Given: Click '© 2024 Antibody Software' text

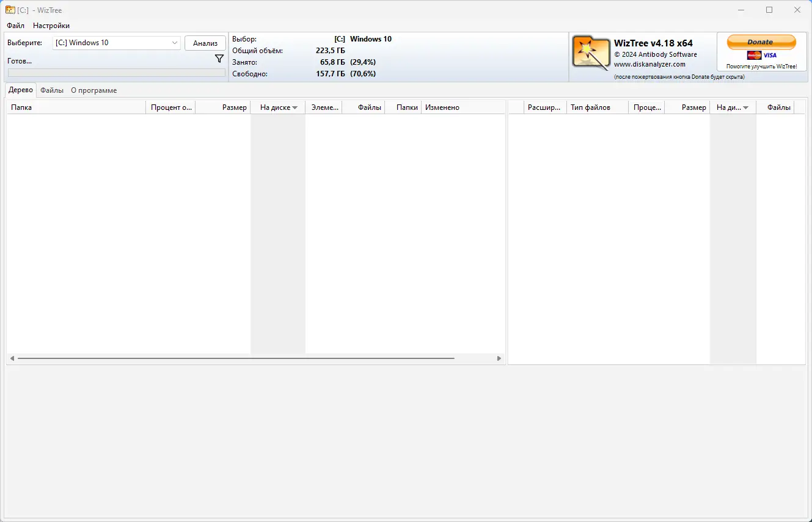Looking at the screenshot, I should (656, 54).
